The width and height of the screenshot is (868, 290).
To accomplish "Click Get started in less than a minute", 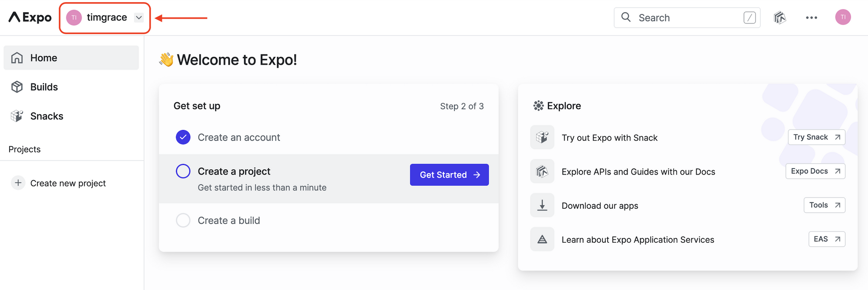I will click(262, 188).
